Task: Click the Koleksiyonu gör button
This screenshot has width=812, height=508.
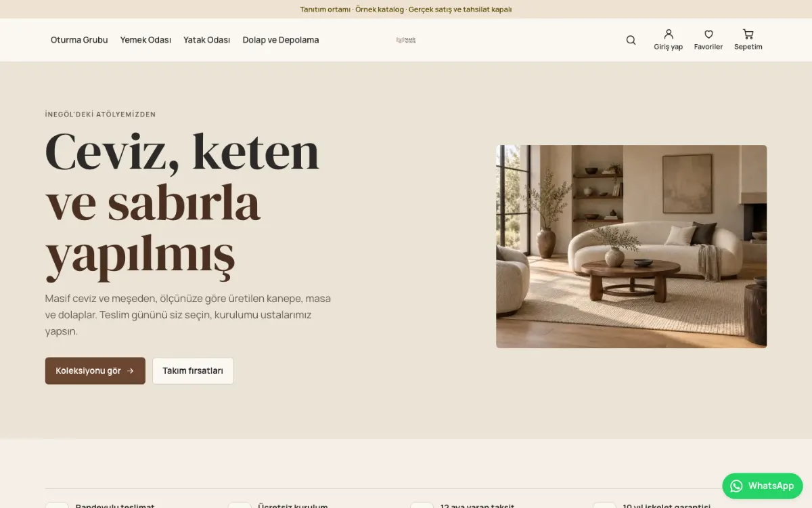Action: pyautogui.click(x=95, y=371)
